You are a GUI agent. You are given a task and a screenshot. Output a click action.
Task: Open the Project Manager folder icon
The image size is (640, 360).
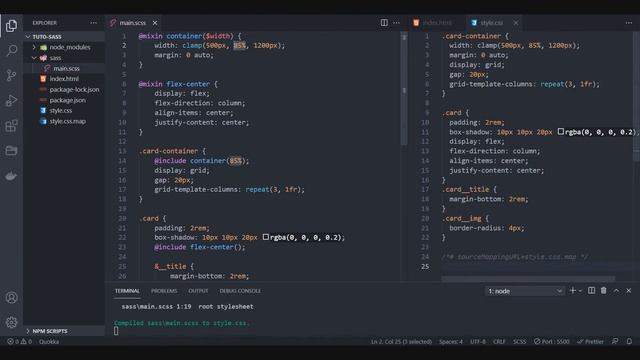click(11, 151)
